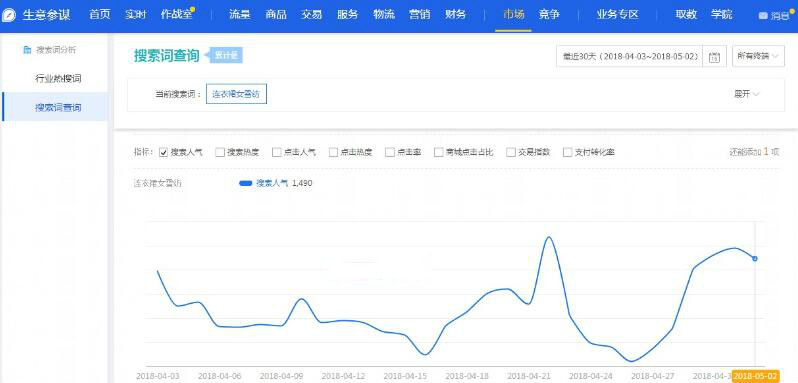Image resolution: width=798 pixels, height=383 pixels.
Task: Expand the 展开 search word panel
Action: click(x=747, y=94)
